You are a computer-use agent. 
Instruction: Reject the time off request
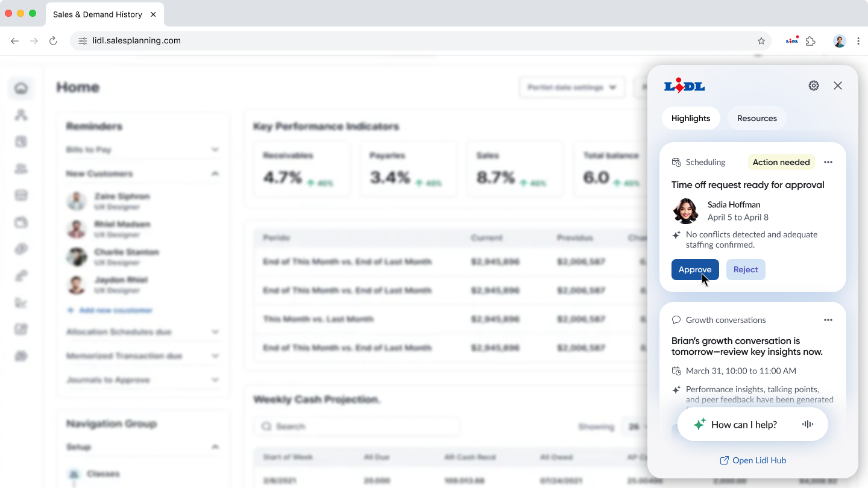746,269
